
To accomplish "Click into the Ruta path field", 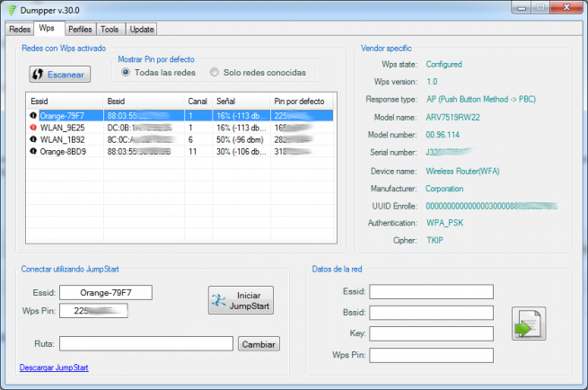I will click(x=147, y=344).
